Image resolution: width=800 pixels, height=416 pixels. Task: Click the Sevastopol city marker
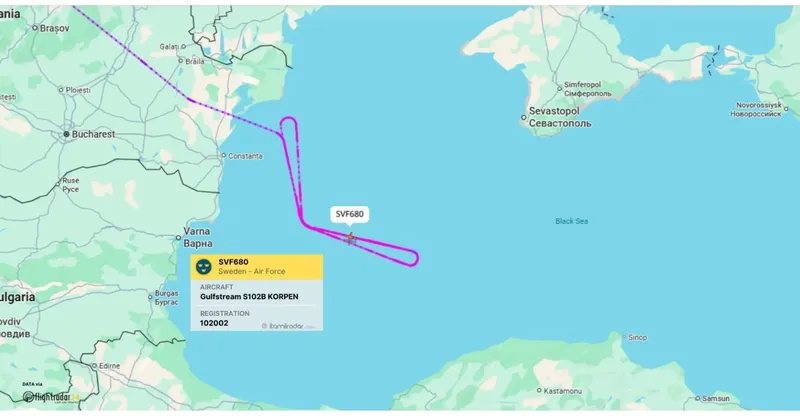coord(523,117)
